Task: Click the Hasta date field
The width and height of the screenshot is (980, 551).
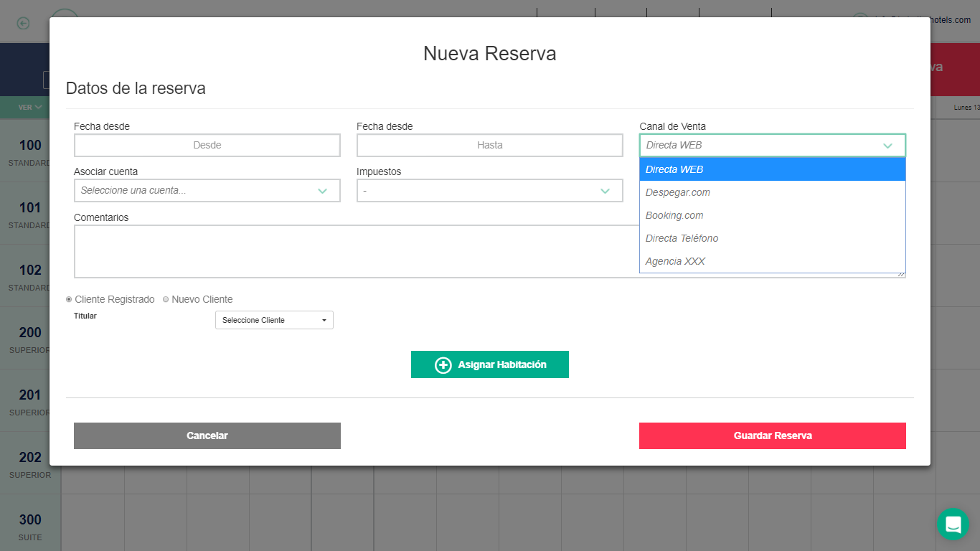Action: (490, 145)
